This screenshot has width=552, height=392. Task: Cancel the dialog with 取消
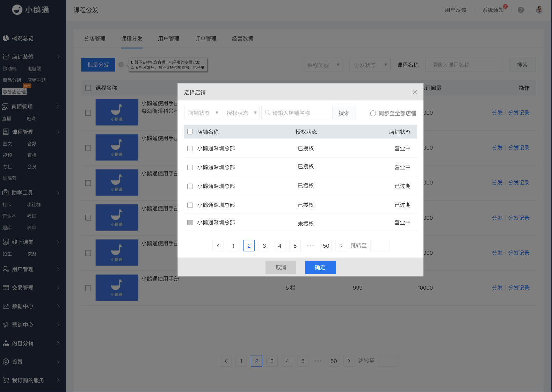pyautogui.click(x=281, y=267)
